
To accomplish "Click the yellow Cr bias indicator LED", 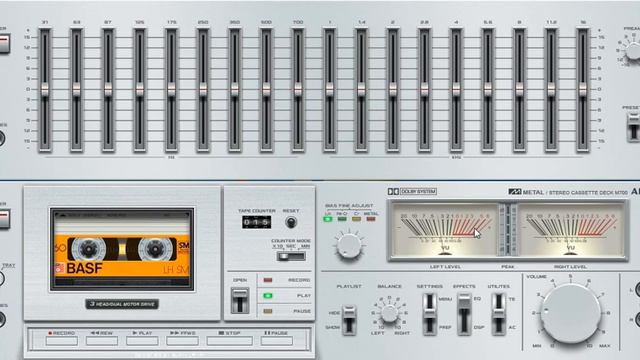I will pos(356,219).
